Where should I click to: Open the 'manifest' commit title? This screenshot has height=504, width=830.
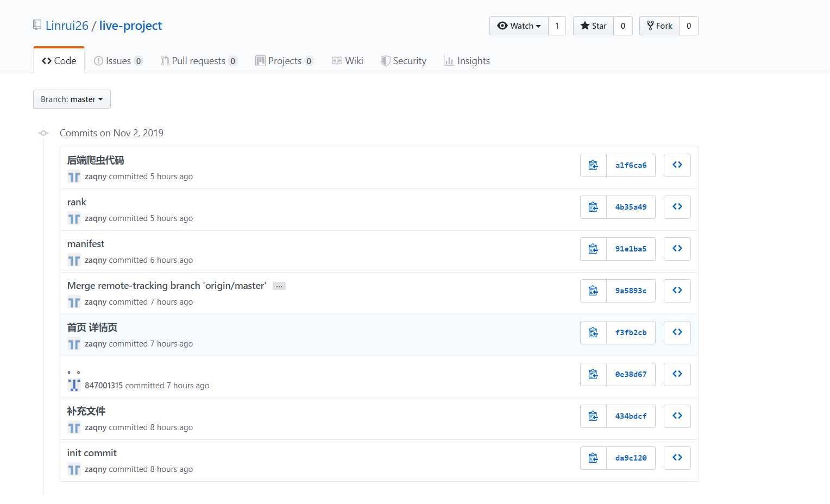(x=86, y=244)
